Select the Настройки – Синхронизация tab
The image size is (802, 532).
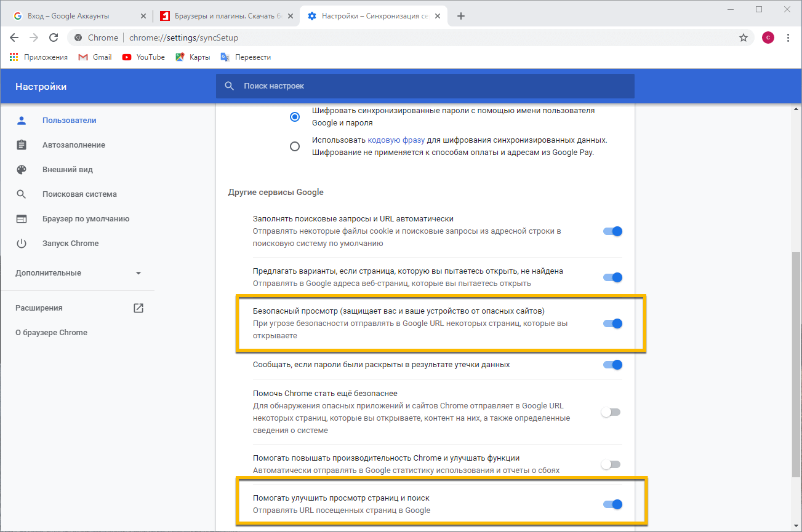pyautogui.click(x=374, y=16)
